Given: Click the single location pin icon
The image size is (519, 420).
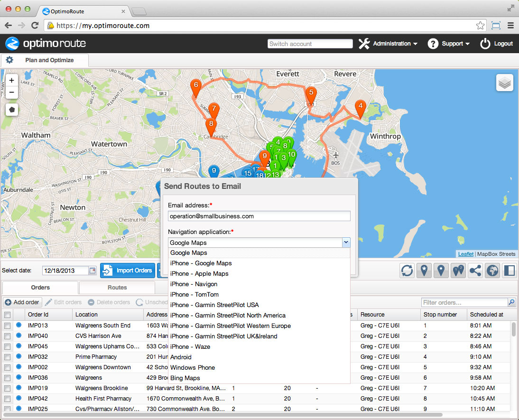Looking at the screenshot, I should [x=441, y=271].
